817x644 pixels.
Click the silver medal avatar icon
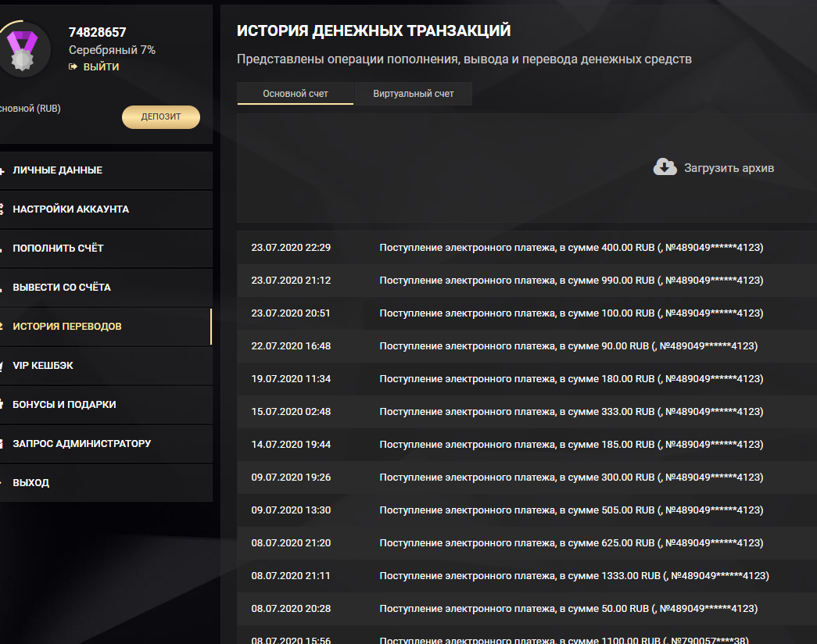[22, 48]
